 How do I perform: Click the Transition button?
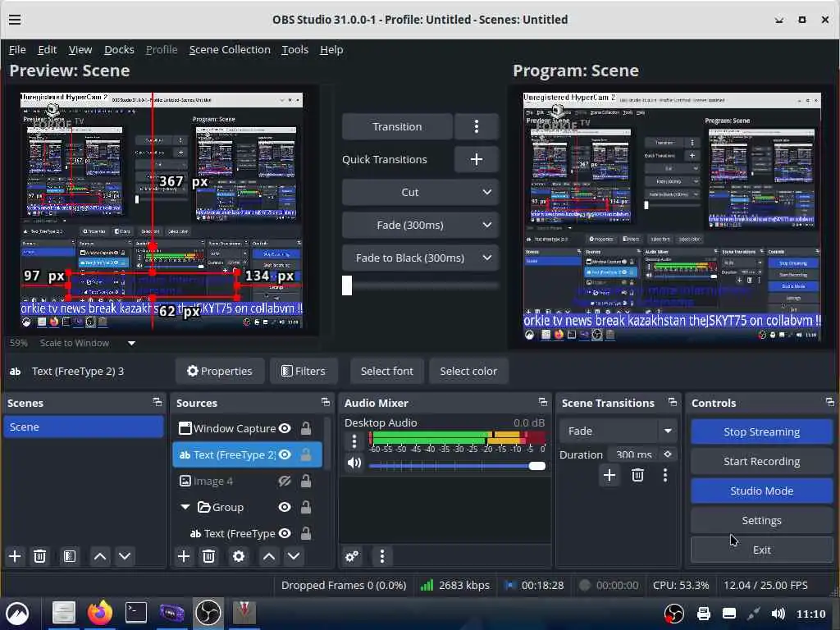[x=397, y=126]
